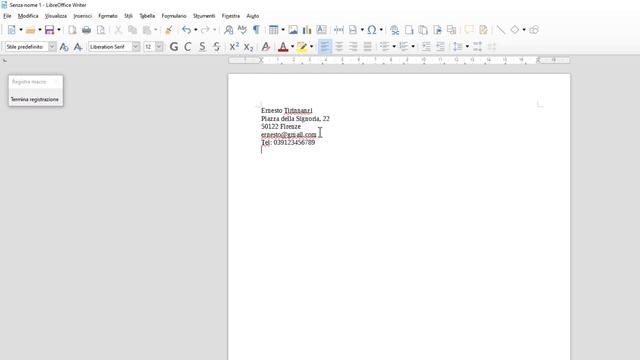Insert a hyperlink icon
This screenshot has height=360, width=640.
click(395, 30)
